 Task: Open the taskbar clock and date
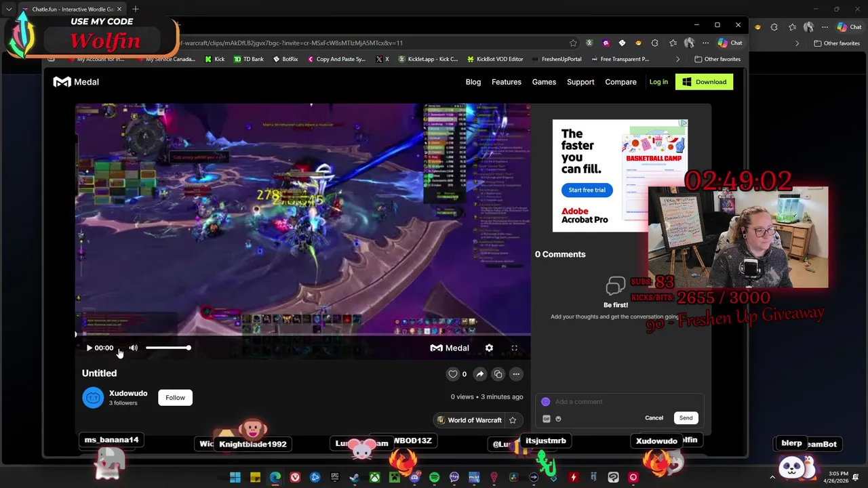(838, 477)
